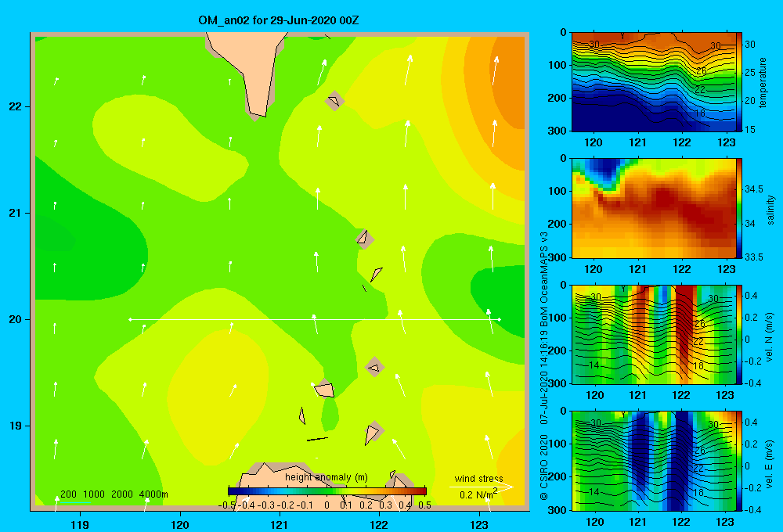Click the 4000m bathymetry legend label
This screenshot has width=783, height=532.
(x=153, y=494)
